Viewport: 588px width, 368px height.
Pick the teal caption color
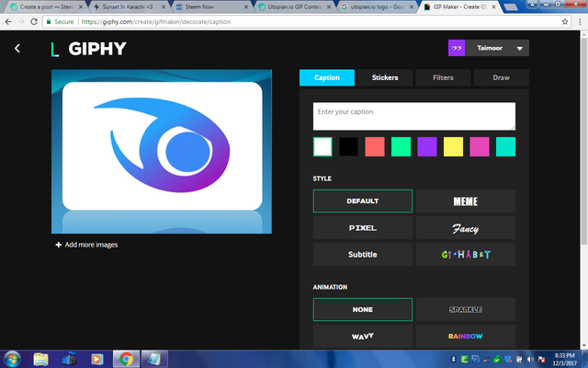tap(505, 147)
